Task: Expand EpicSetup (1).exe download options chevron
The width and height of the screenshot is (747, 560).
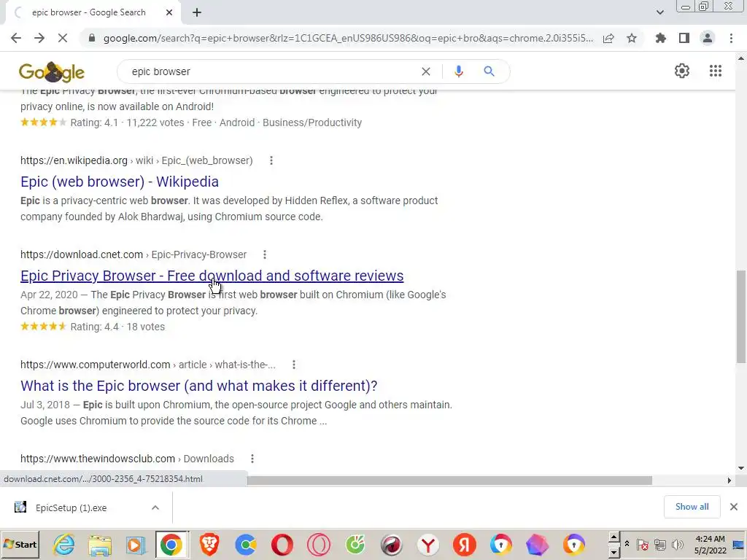Action: 155,507
